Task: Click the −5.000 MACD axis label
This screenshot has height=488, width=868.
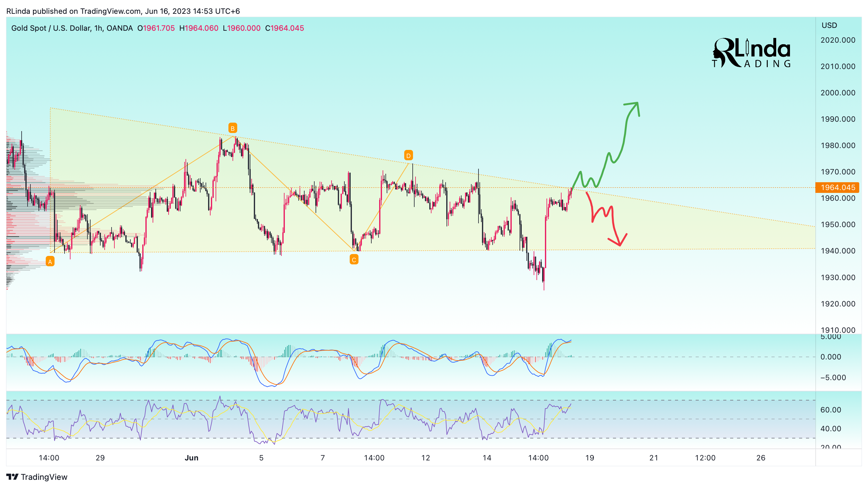Action: (833, 377)
